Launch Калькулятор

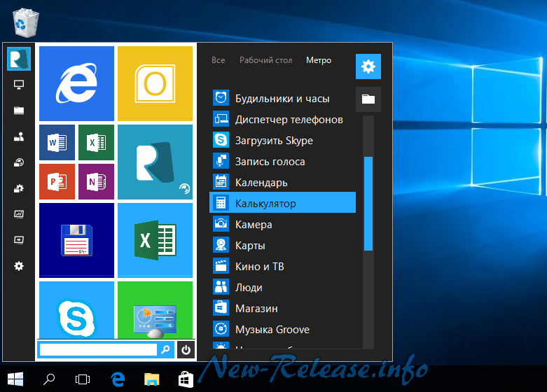[282, 202]
